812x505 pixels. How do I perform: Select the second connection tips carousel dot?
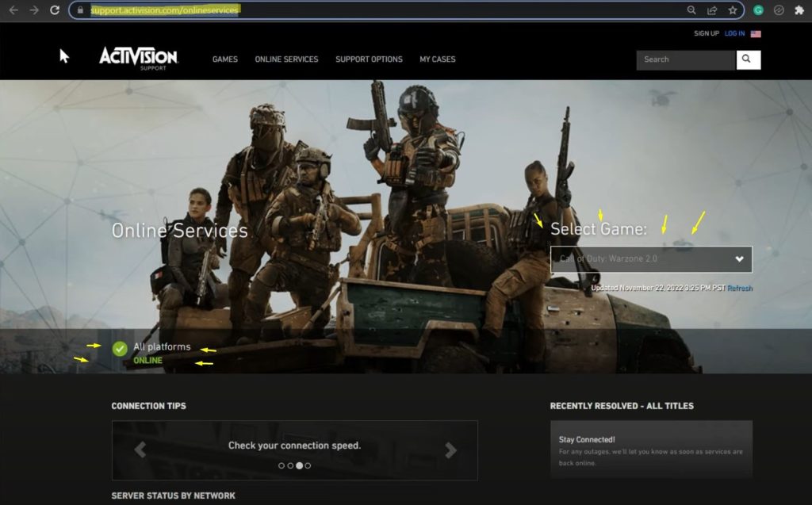[290, 465]
